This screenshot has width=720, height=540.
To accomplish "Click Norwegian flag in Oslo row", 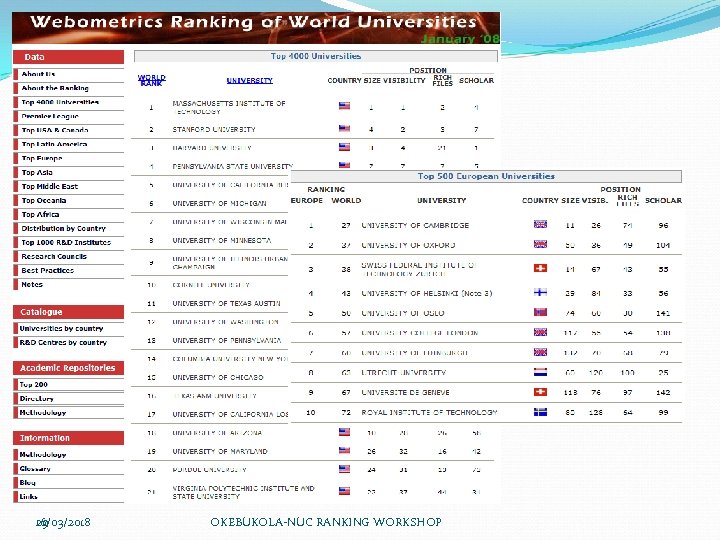I will coord(540,312).
